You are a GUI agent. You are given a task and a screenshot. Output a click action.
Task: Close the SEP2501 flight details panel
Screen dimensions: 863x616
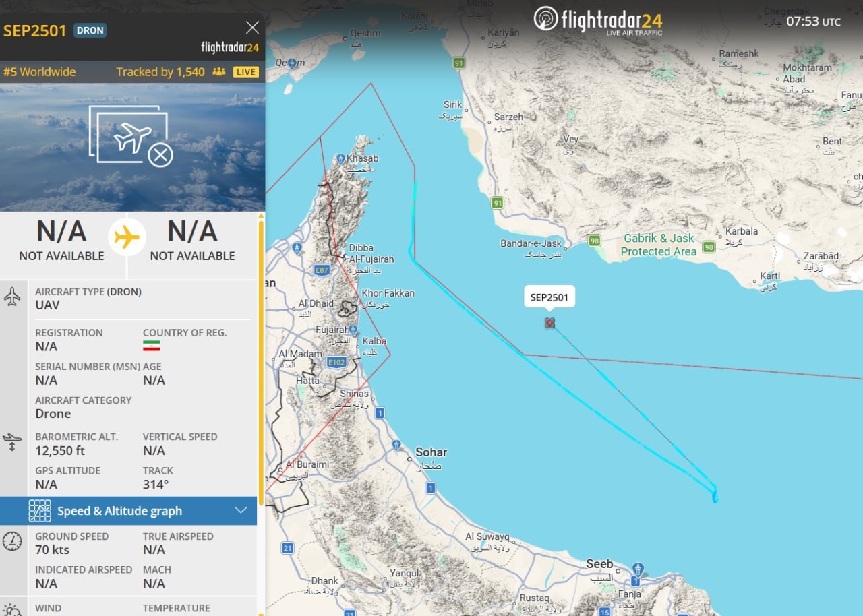252,28
